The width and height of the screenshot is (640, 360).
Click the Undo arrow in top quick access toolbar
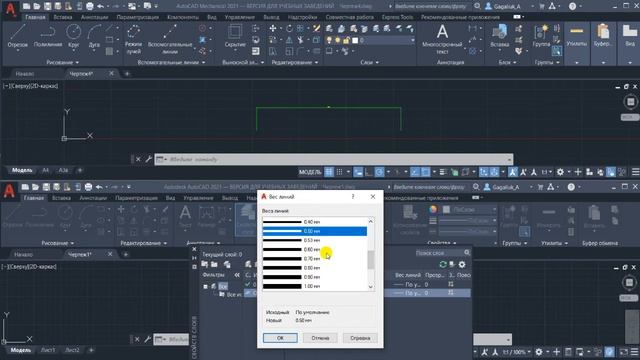point(100,6)
